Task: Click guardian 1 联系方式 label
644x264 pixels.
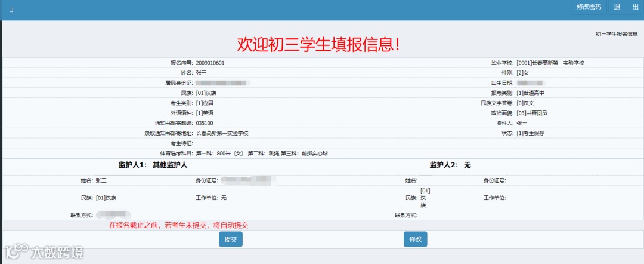Action: [82, 215]
